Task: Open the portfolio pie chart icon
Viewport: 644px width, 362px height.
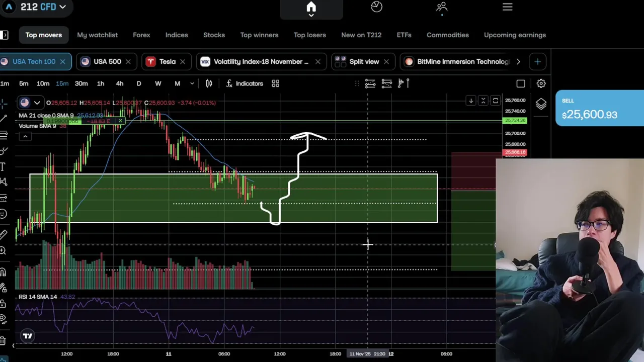Action: (x=376, y=7)
